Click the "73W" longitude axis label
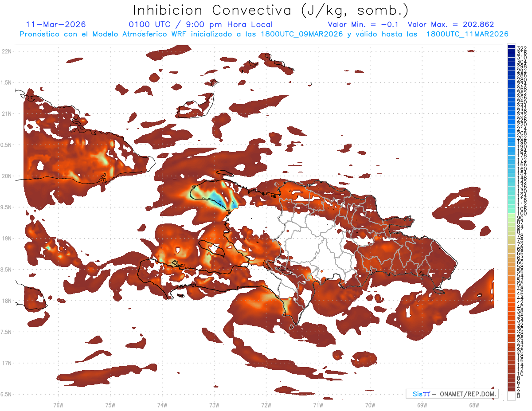The image size is (532, 411). point(214,405)
